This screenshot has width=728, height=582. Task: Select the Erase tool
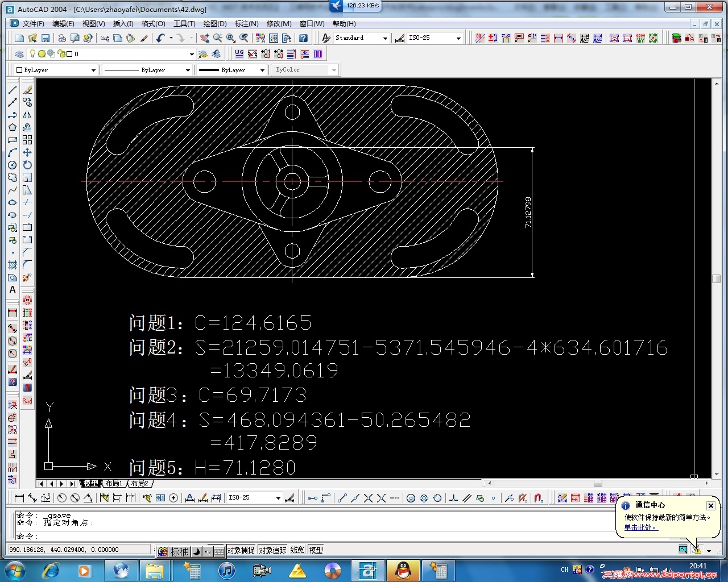click(27, 90)
